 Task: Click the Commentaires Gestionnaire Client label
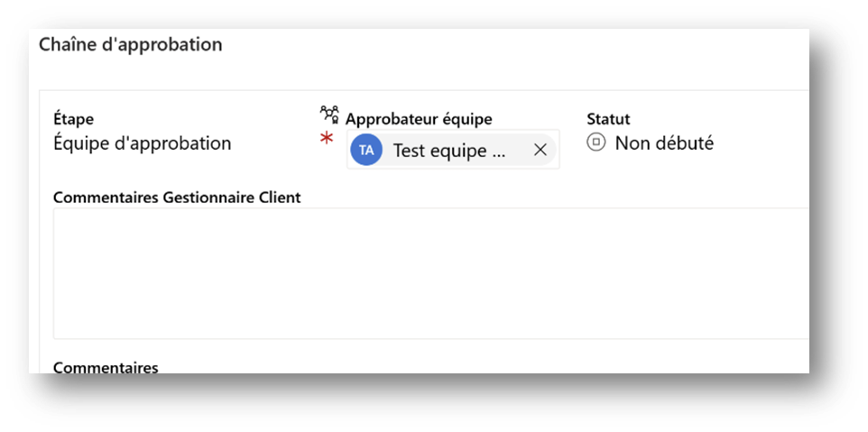[x=177, y=198]
